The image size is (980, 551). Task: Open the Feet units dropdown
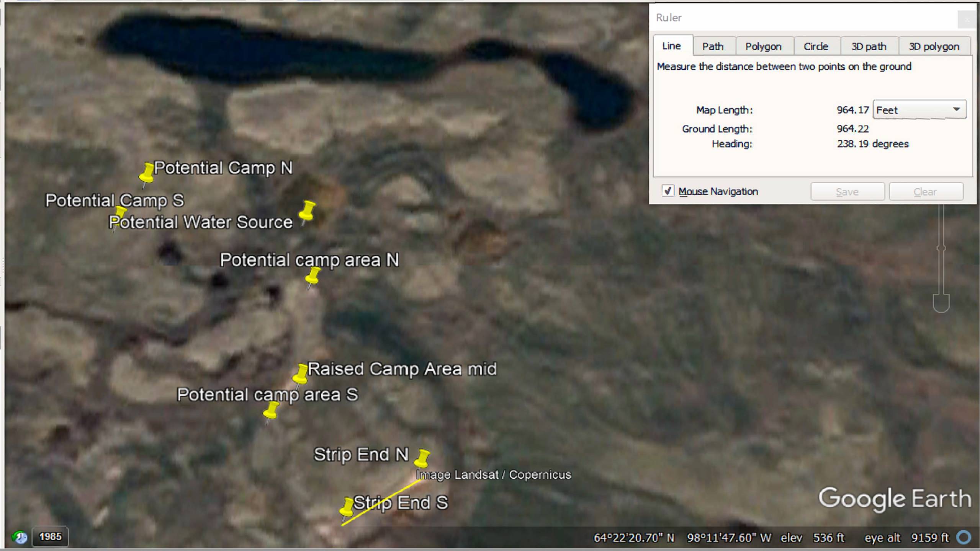pos(919,110)
